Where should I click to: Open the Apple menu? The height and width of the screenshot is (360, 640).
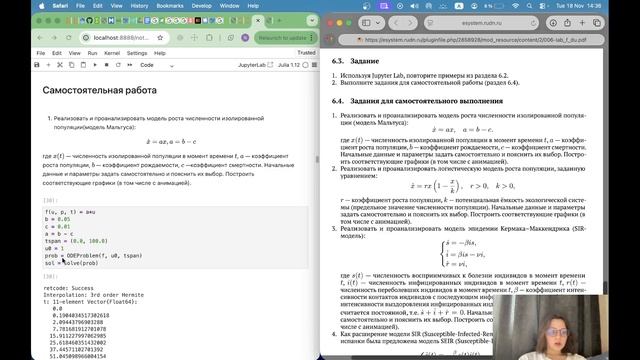pos(42,6)
